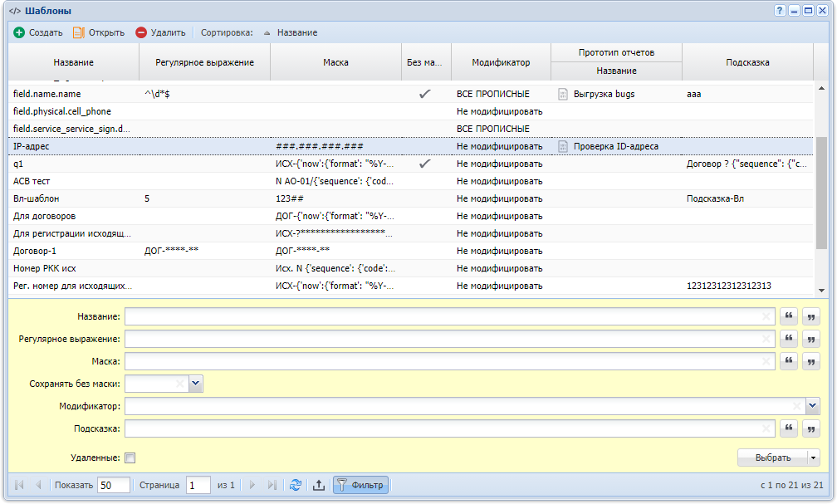Screen dimensions: 837x504
Task: Click the Название sort button in the toolbar
Action: pos(291,32)
